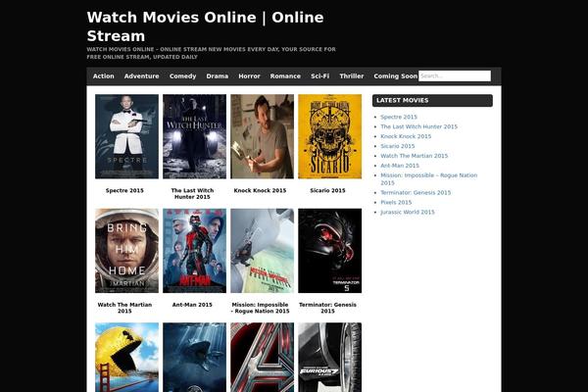Open the Jurassic World underwater poster
The image size is (588, 392).
pos(194,357)
